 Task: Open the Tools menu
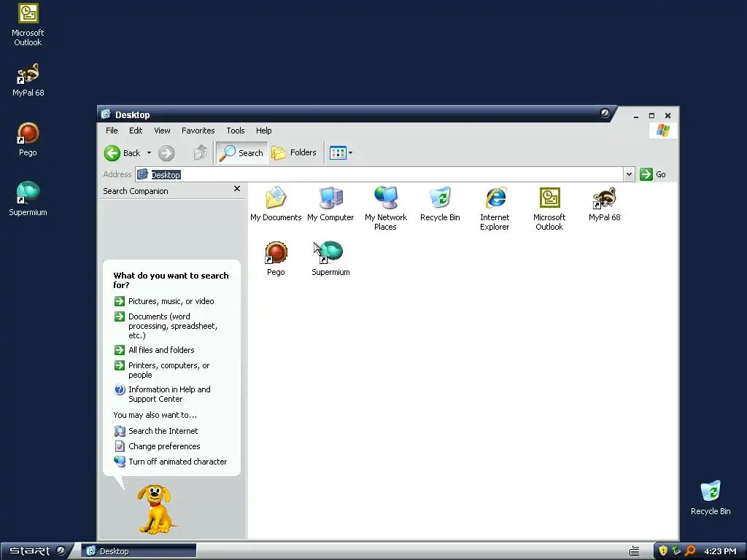coord(236,131)
